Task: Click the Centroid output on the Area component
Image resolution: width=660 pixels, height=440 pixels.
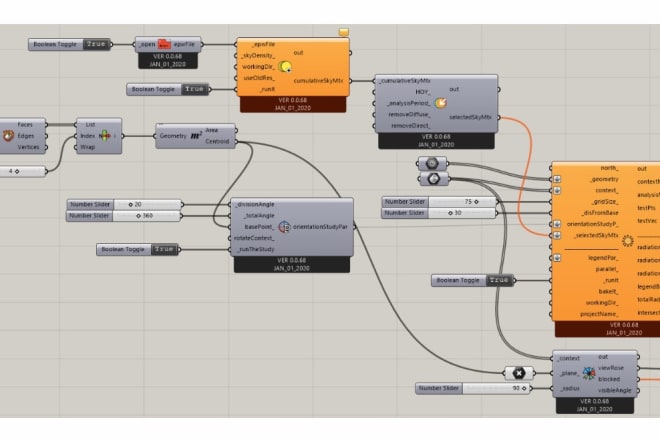Action: [217, 141]
